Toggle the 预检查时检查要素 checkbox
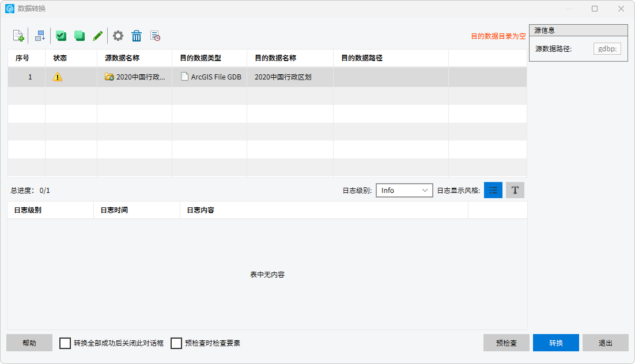635x364 pixels. [176, 343]
